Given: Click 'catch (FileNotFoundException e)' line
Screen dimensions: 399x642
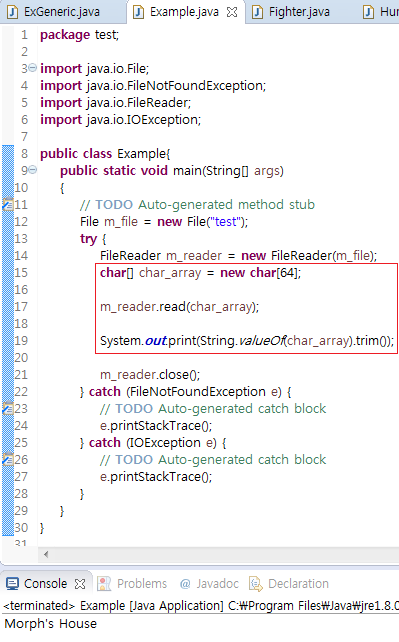Looking at the screenshot, I should 186,392.
